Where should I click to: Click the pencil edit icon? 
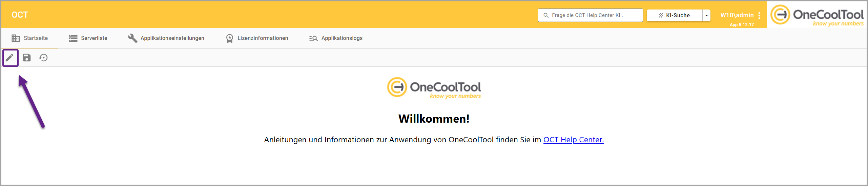point(10,58)
